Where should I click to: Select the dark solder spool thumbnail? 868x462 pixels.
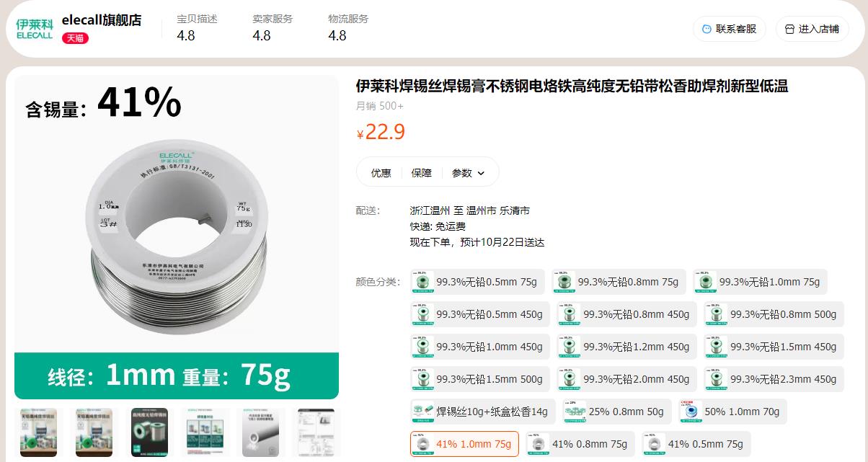click(x=149, y=432)
